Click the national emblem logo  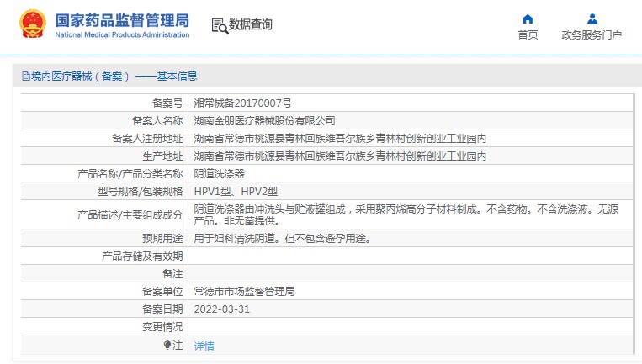tap(33, 24)
